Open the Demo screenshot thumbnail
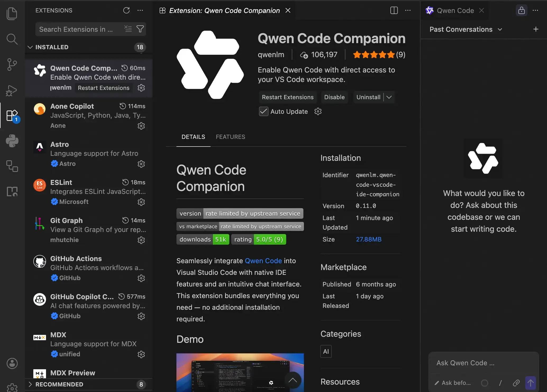547x392 pixels. 240,372
